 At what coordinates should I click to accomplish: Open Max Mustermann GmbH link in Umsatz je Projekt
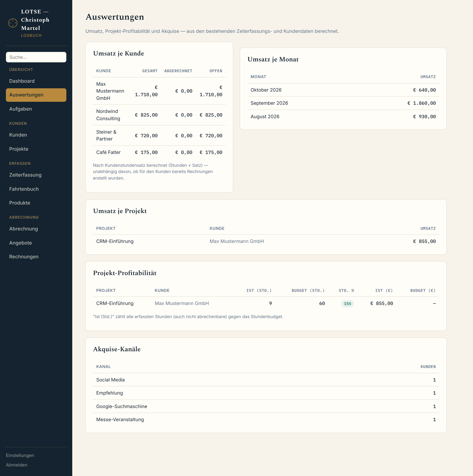point(237,241)
